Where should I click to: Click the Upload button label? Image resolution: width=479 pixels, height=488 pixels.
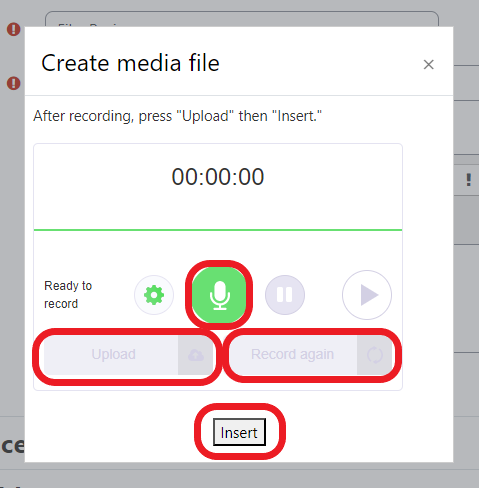pos(113,354)
